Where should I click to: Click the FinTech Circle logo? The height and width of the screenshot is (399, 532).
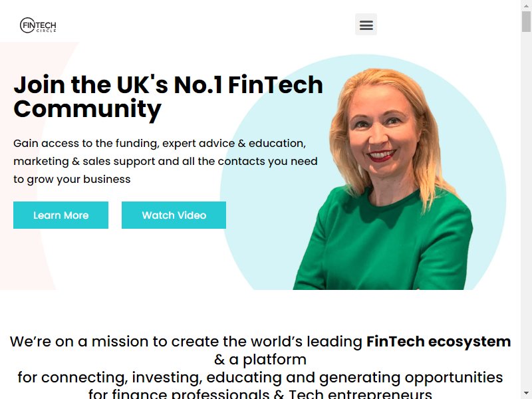click(38, 25)
